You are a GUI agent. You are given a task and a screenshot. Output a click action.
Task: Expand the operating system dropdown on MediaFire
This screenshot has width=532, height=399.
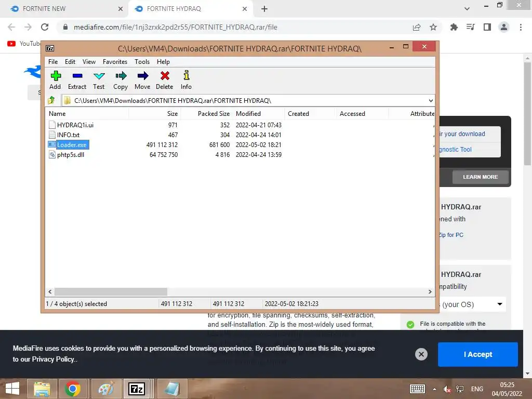499,304
